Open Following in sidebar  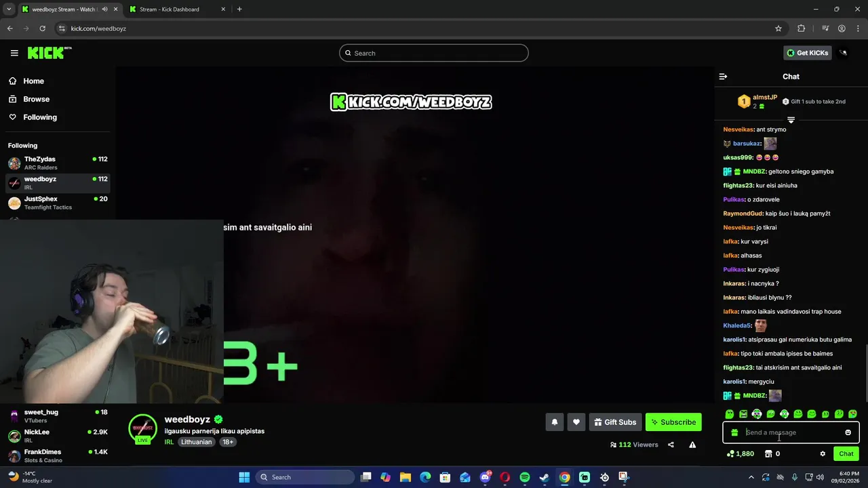tap(33, 117)
